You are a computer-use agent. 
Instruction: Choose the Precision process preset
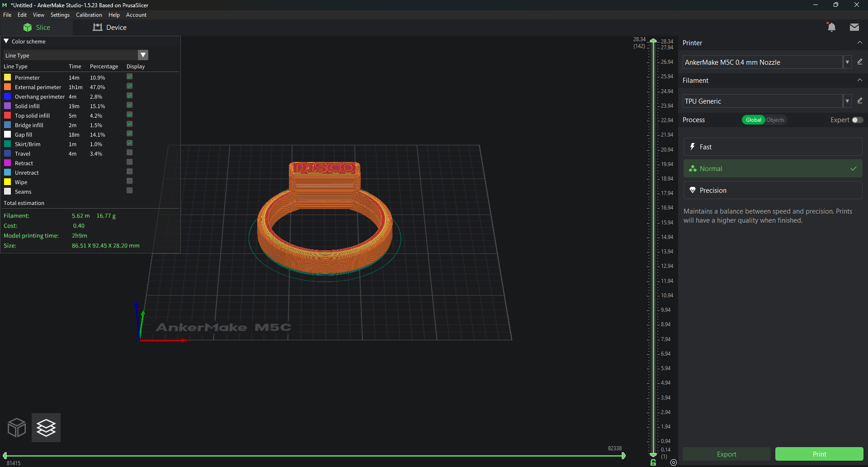tap(773, 190)
